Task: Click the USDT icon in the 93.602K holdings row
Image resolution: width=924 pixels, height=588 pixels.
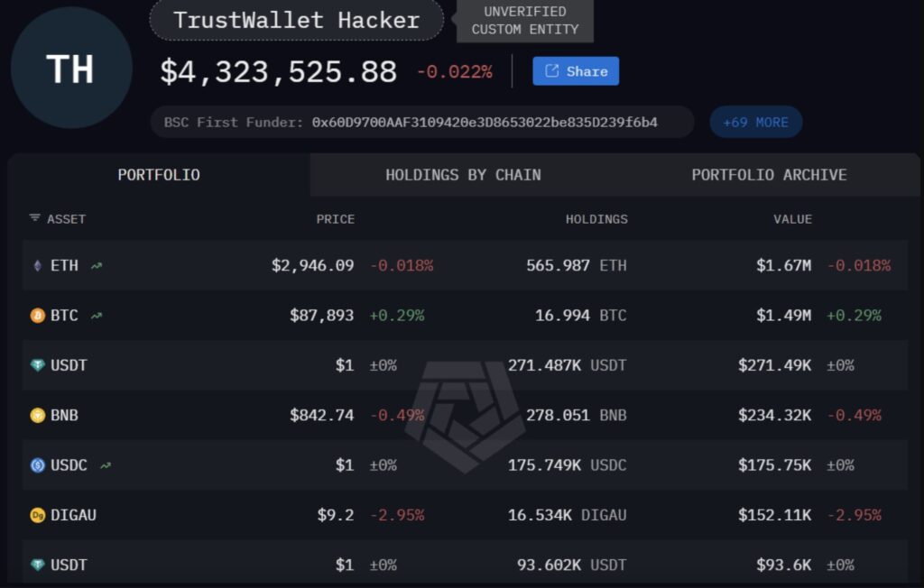Action: 37,565
